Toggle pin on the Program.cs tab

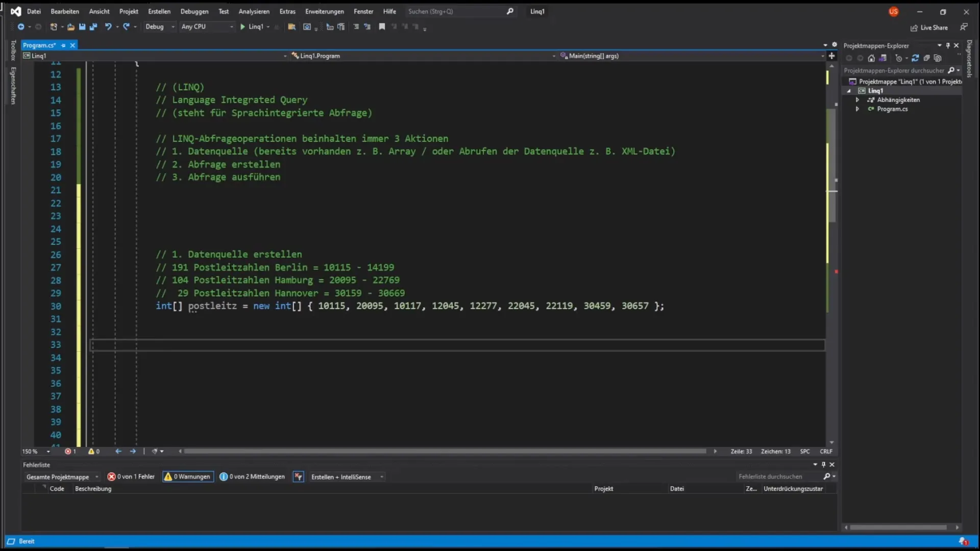63,45
